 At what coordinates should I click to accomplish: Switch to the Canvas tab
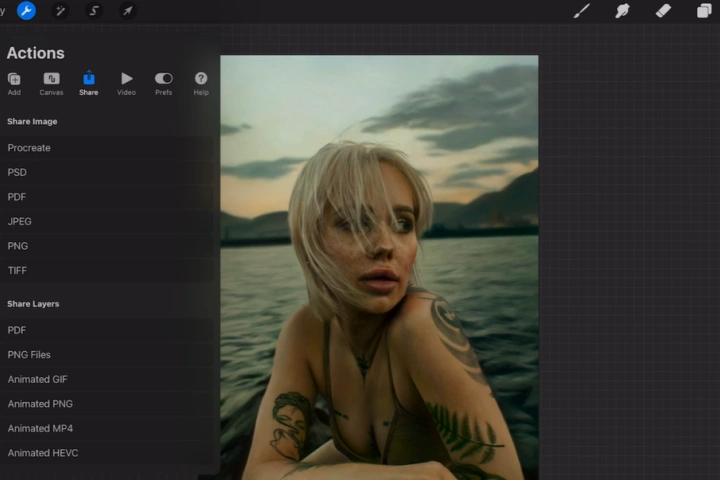point(51,84)
